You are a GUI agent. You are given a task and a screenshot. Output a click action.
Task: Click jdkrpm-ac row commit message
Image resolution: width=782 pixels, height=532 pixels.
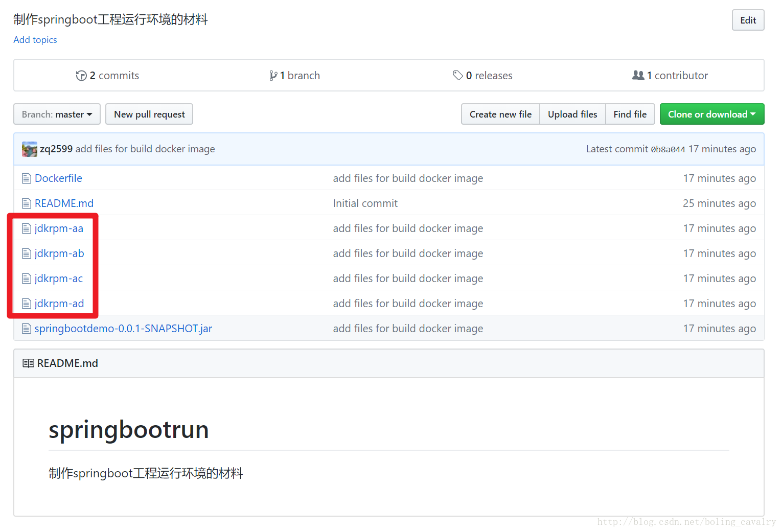(x=408, y=279)
